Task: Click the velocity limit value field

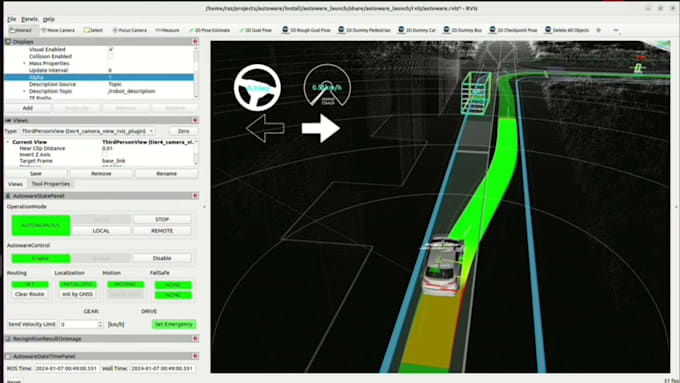Action: pos(78,324)
